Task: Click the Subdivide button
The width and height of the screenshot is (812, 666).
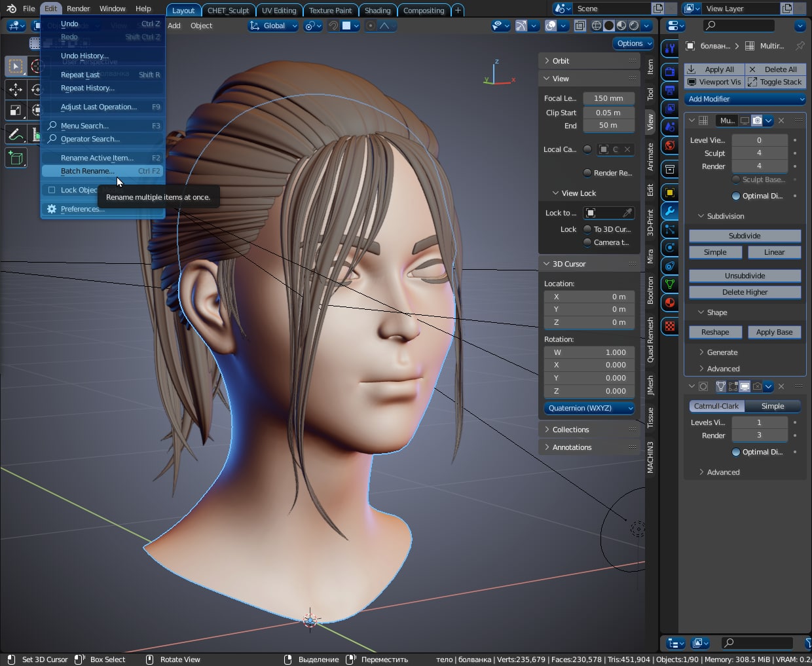Action: pos(745,236)
